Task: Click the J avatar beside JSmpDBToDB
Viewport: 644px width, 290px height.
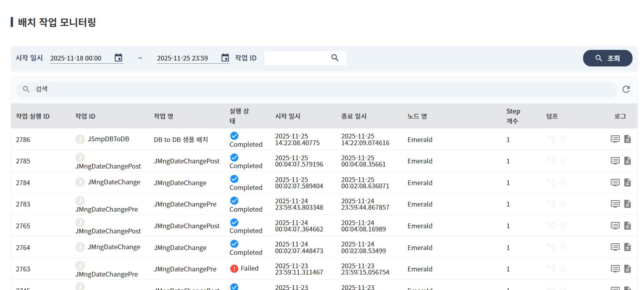Action: pyautogui.click(x=80, y=139)
